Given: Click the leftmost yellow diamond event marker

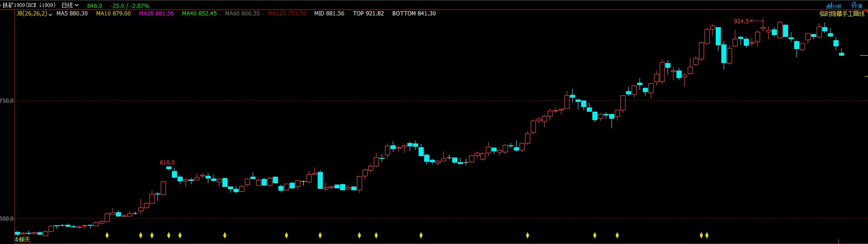Looking at the screenshot, I should point(107,235).
